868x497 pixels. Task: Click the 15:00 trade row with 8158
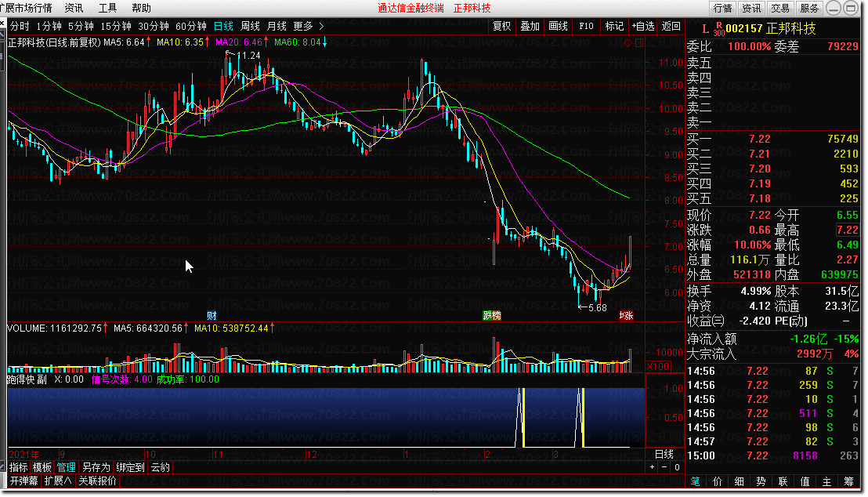click(772, 455)
